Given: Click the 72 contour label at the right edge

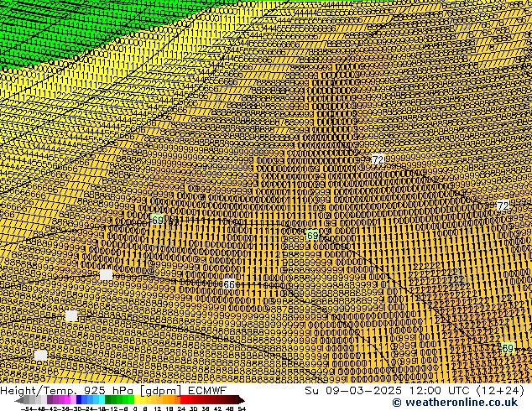Looking at the screenshot, I should (x=503, y=205).
